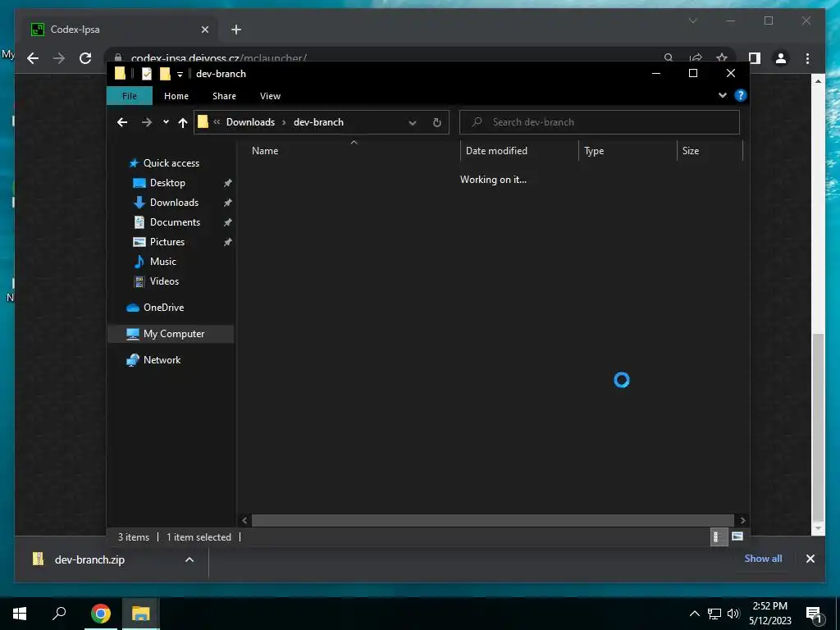Open Chrome profile menu
Viewport: 840px width, 630px height.
781,58
